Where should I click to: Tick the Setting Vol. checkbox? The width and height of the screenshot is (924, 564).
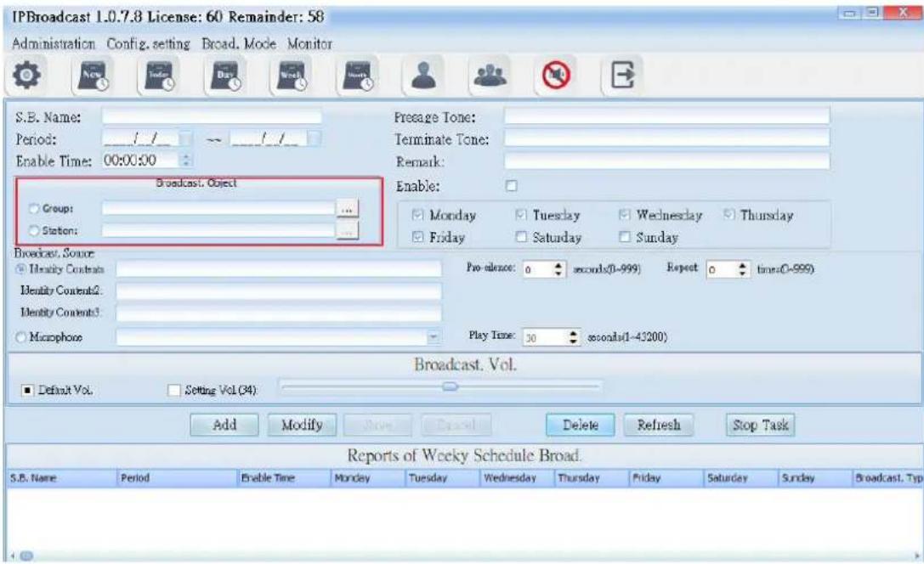tap(174, 391)
